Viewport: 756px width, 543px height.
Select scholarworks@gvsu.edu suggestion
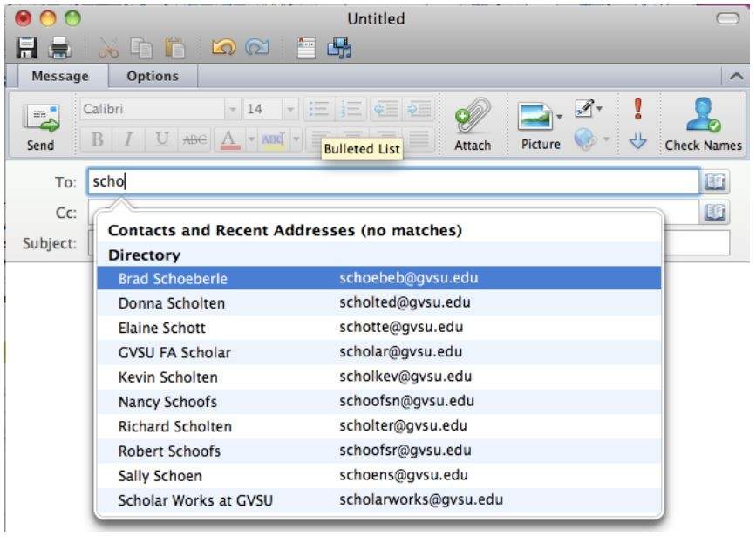coord(421,500)
